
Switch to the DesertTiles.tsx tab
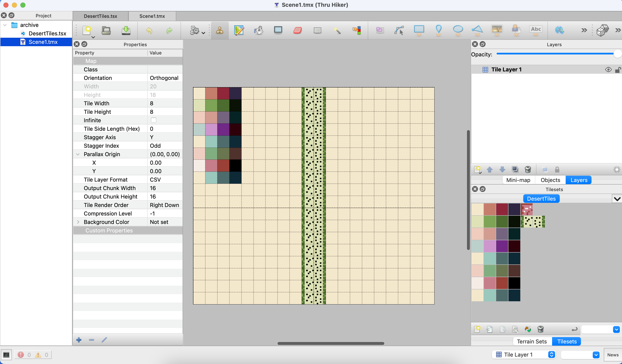pos(100,16)
